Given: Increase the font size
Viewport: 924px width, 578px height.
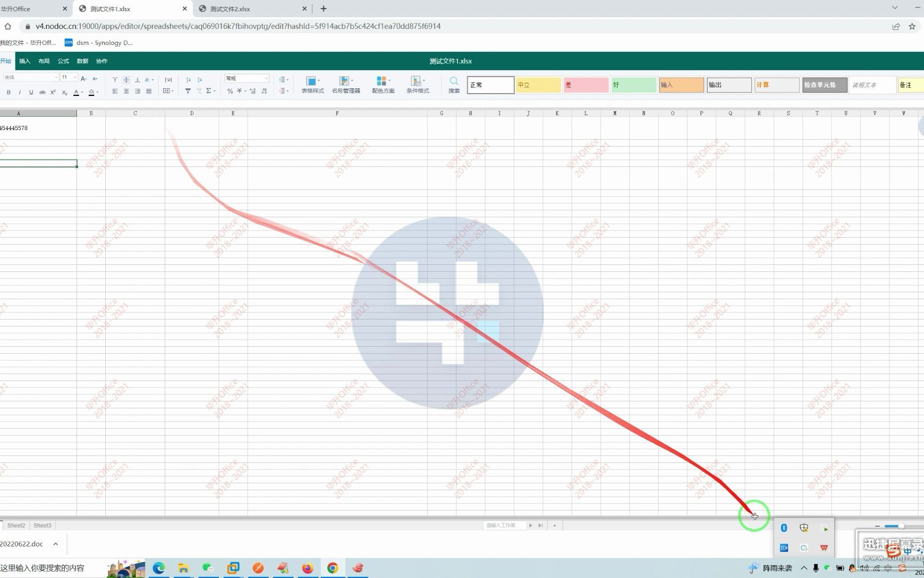Looking at the screenshot, I should pyautogui.click(x=84, y=78).
